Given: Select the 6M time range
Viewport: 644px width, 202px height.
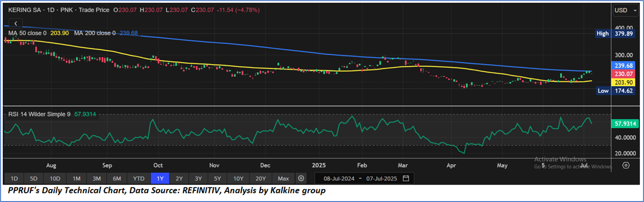Looking at the screenshot, I should point(117,178).
